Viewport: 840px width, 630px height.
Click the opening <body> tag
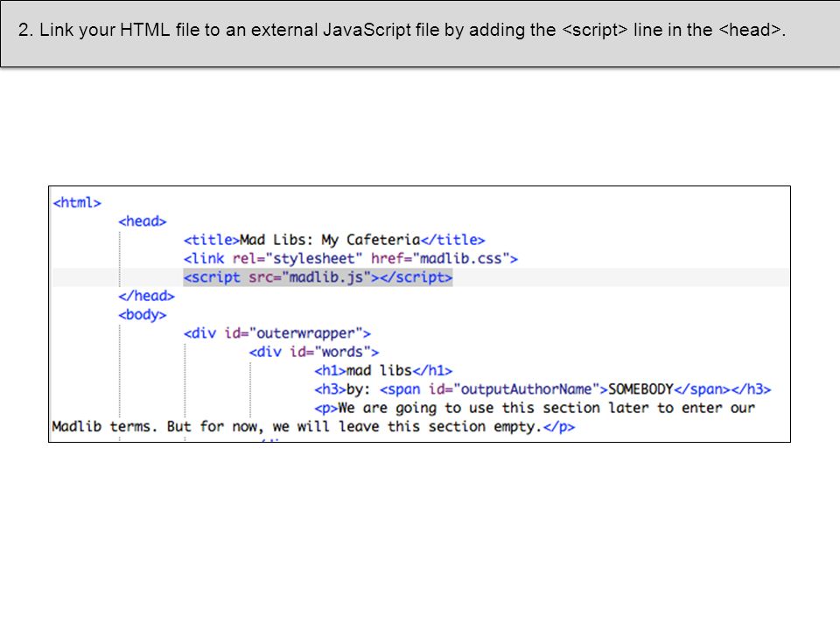coord(143,314)
